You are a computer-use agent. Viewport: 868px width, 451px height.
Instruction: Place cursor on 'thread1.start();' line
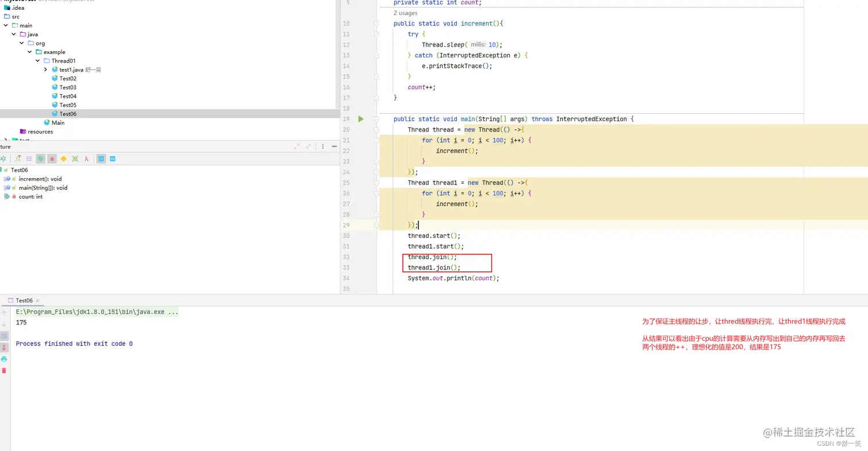click(436, 246)
